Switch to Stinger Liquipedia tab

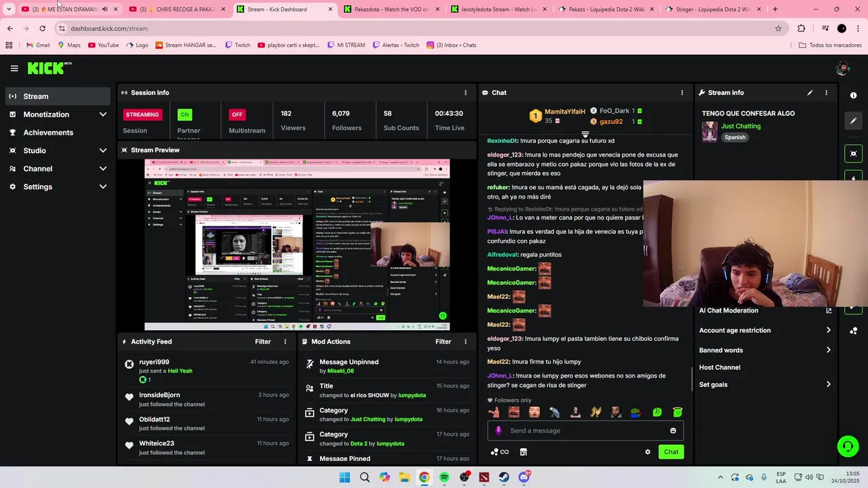click(713, 9)
